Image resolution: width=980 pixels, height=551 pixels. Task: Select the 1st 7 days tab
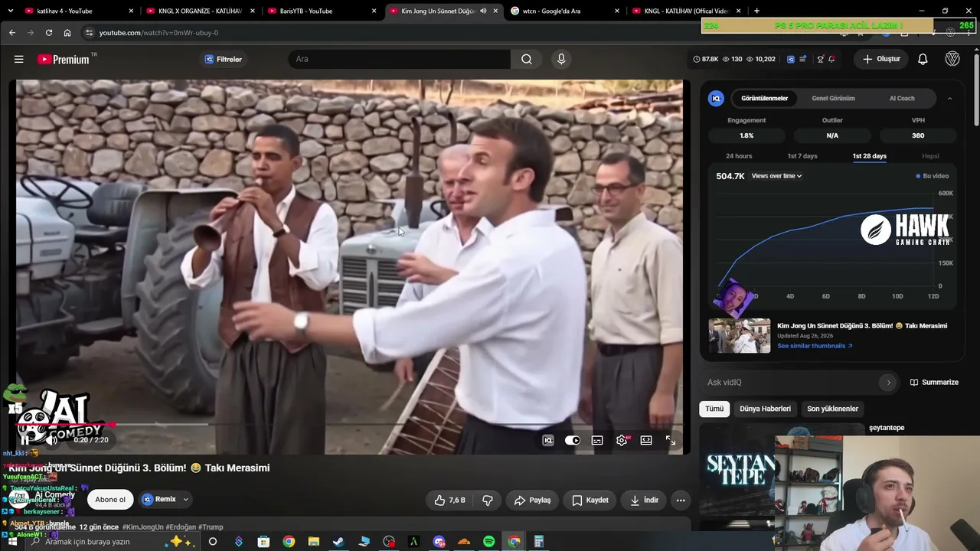pos(802,156)
